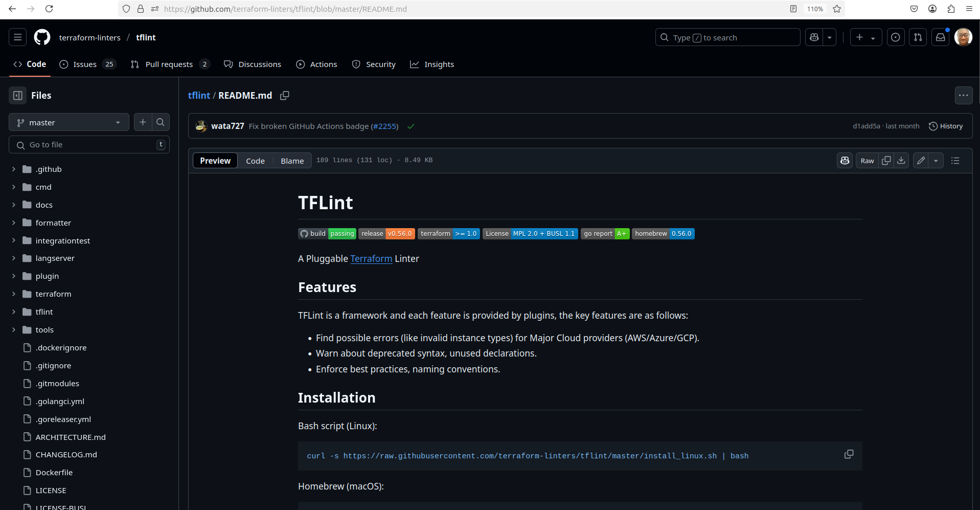Open the notifications inbox

[941, 37]
